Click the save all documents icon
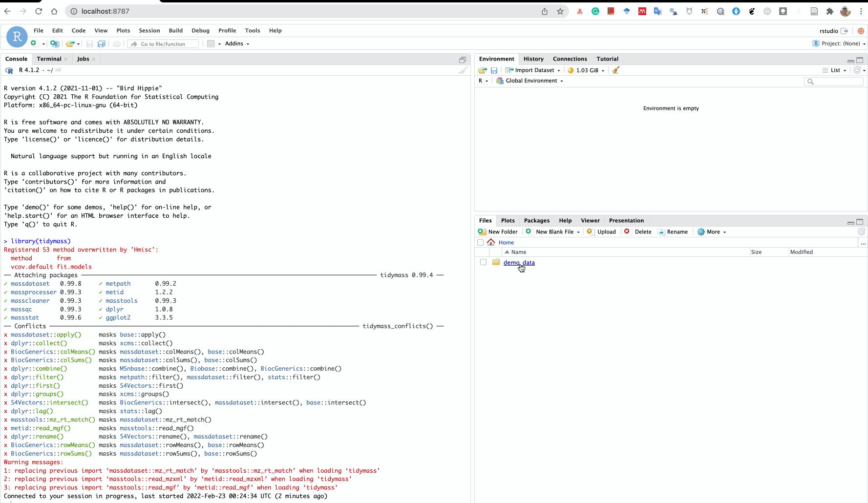The width and height of the screenshot is (868, 503). pyautogui.click(x=101, y=44)
